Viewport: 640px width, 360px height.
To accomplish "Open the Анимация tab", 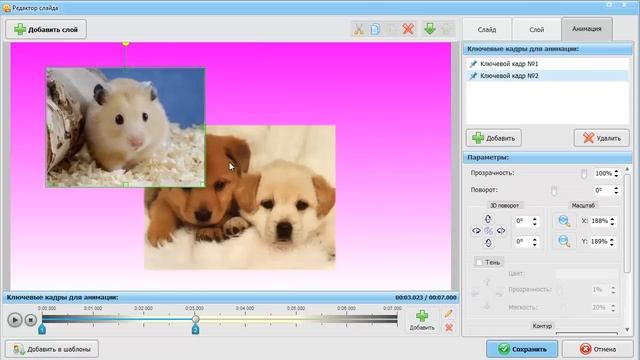I will coord(587,29).
